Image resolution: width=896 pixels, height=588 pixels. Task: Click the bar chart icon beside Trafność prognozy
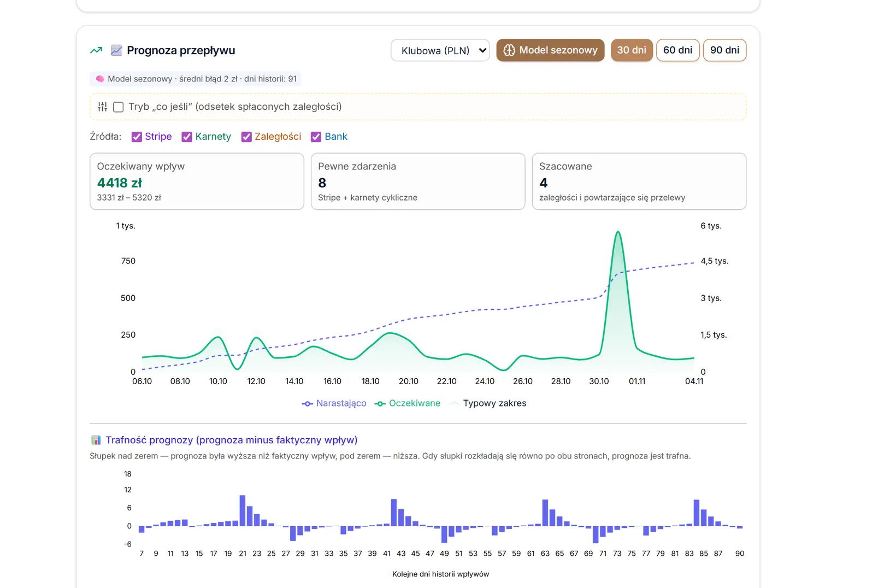[x=96, y=440]
